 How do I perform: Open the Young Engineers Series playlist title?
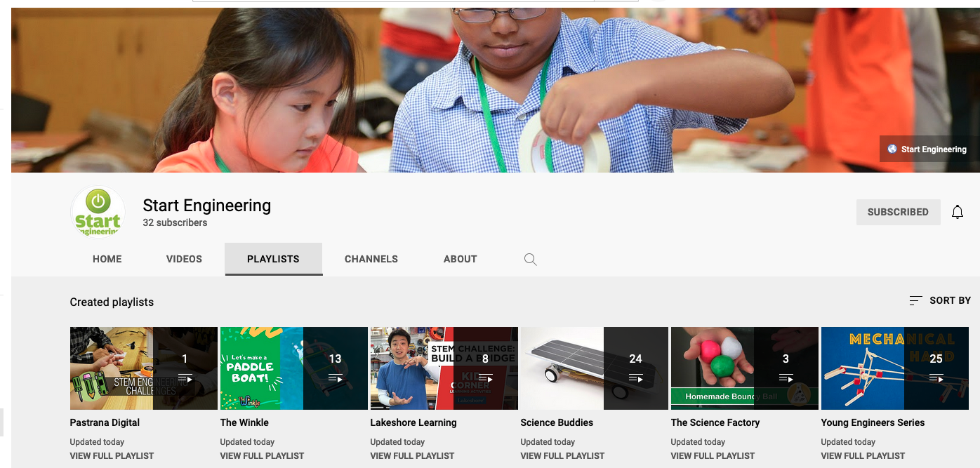pos(873,422)
